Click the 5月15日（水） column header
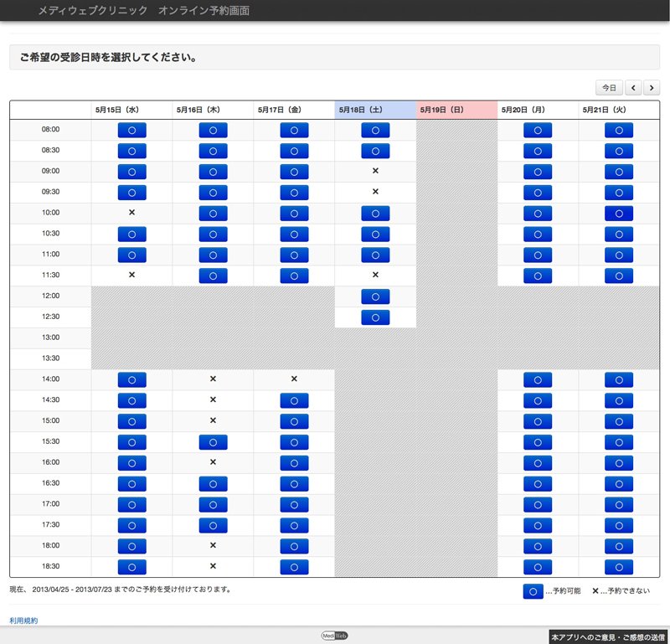This screenshot has height=644, width=670. (131, 110)
